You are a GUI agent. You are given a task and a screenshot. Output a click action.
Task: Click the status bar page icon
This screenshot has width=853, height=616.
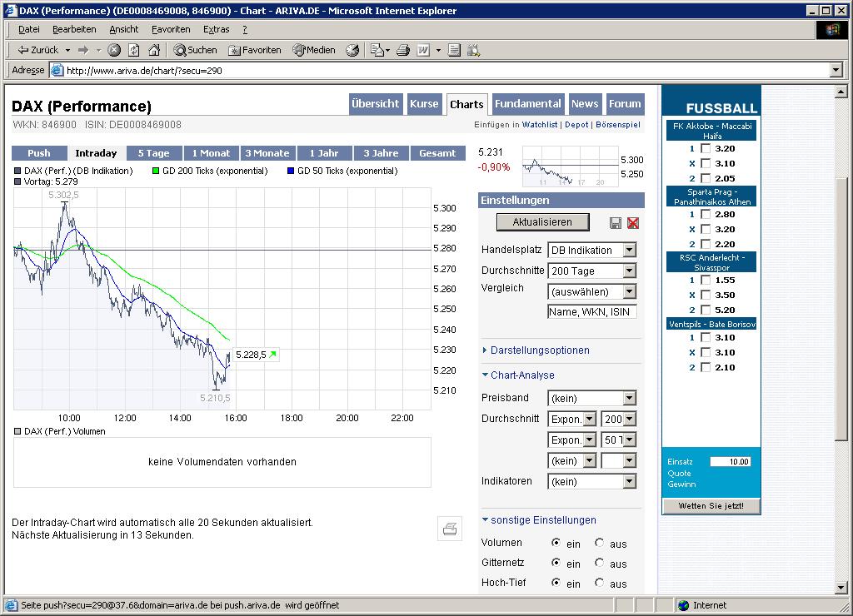tap(11, 605)
